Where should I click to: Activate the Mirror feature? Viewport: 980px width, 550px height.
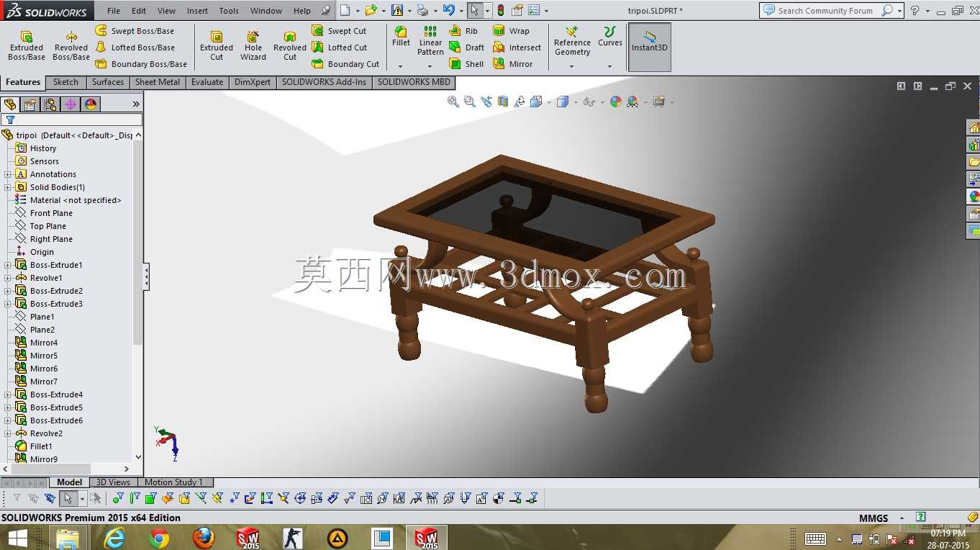coord(513,64)
